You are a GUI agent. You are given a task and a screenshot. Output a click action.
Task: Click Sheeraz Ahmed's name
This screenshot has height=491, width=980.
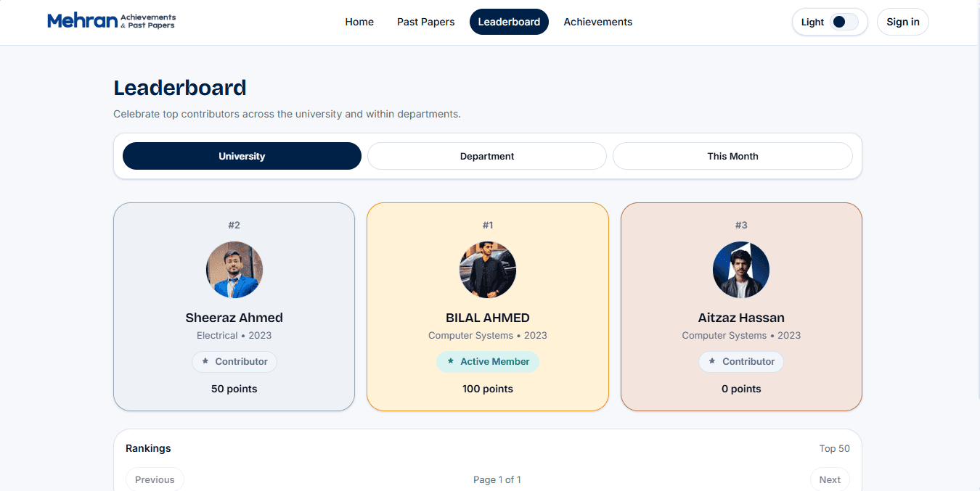234,318
